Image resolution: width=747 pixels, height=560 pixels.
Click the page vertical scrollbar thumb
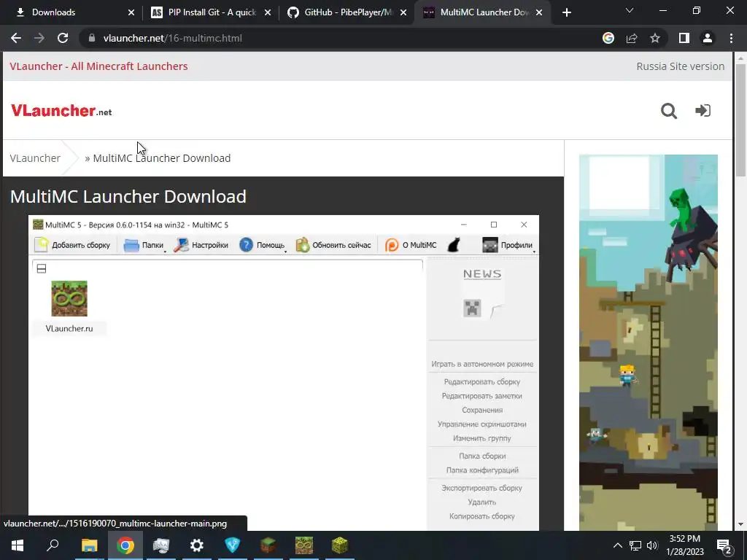click(740, 119)
